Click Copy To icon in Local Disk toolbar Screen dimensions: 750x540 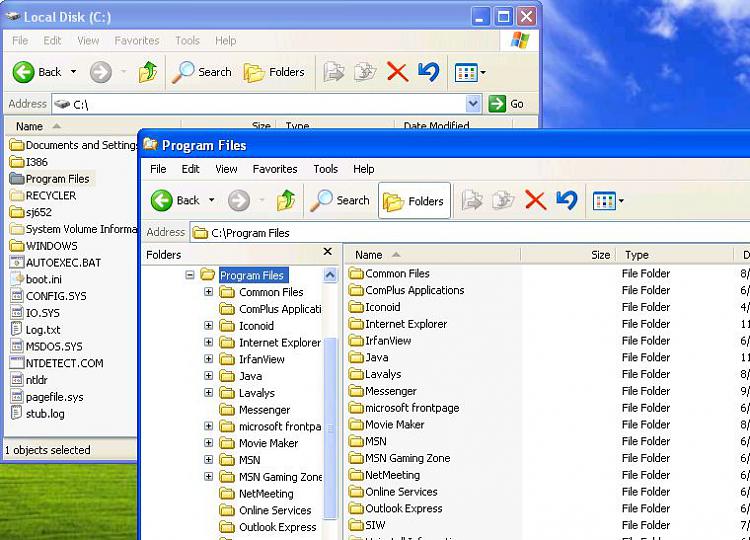[x=364, y=72]
